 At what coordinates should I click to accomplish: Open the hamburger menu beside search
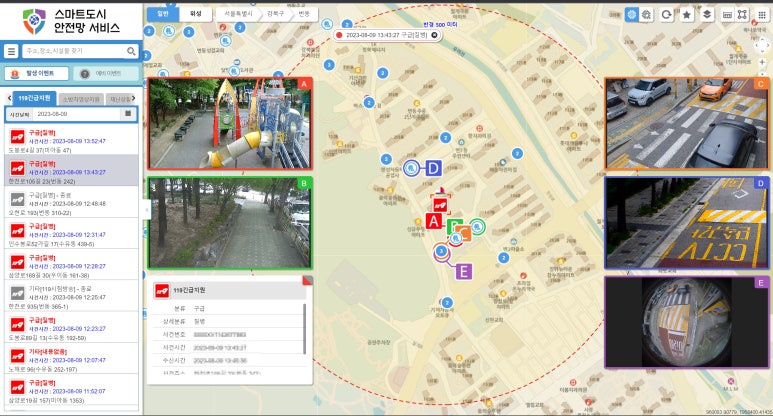point(11,51)
